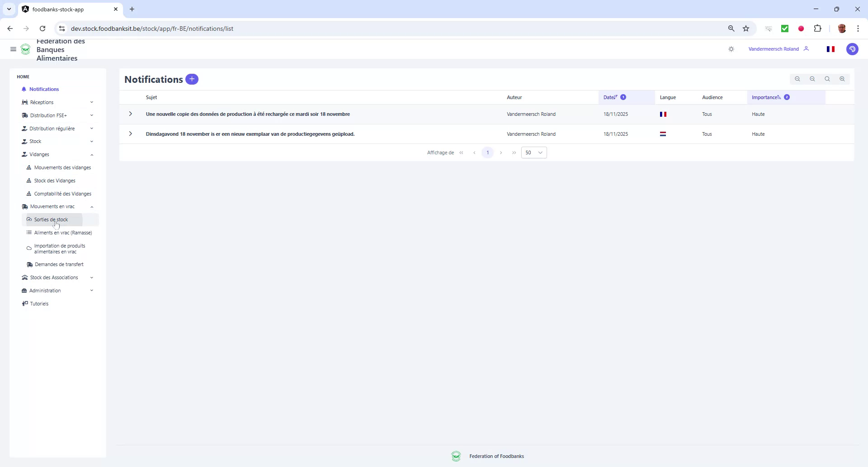The width and height of the screenshot is (868, 467).
Task: Open the Vandermeersch Roland profile link
Action: (x=773, y=49)
